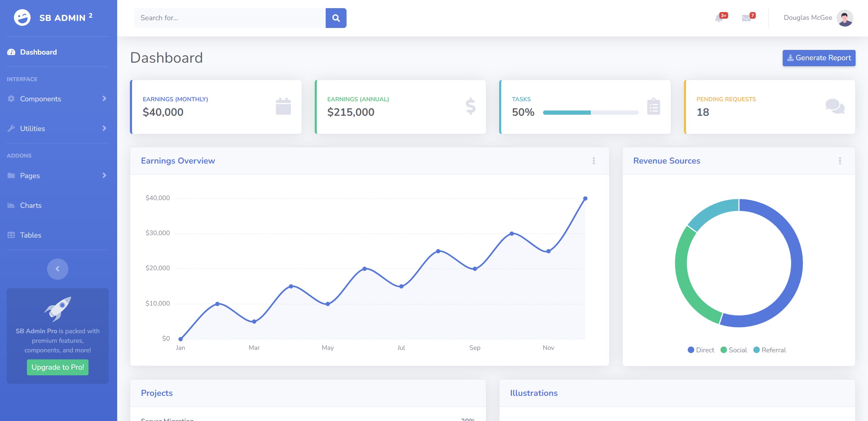Open Earnings Overview options ellipsis menu
Viewport: 868px width, 421px height.
[594, 161]
